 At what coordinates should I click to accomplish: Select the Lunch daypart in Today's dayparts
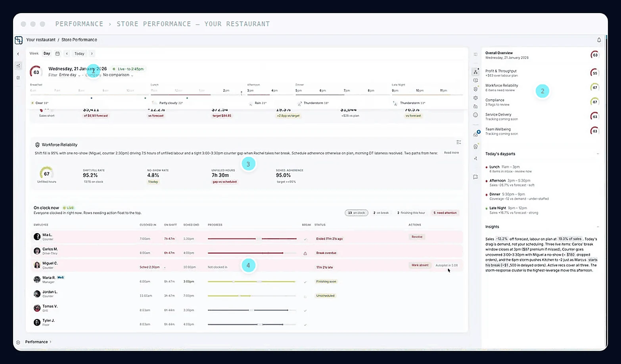click(541, 169)
